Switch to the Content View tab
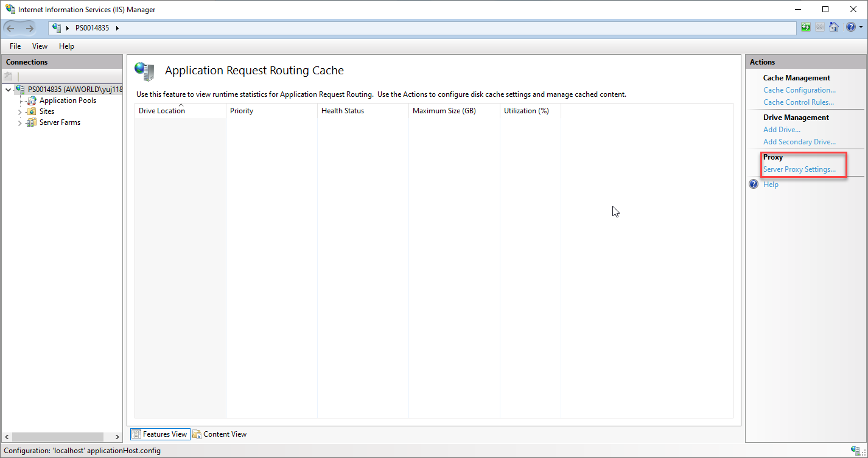The height and width of the screenshot is (458, 868). coord(219,434)
